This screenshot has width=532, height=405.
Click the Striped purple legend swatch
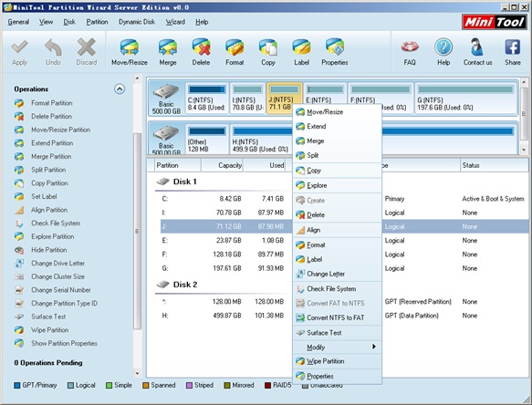tap(189, 385)
